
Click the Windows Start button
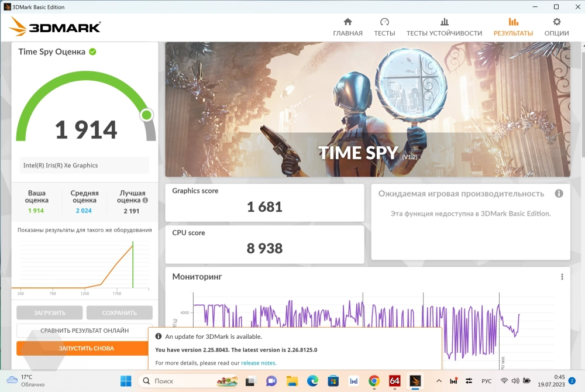point(126,381)
